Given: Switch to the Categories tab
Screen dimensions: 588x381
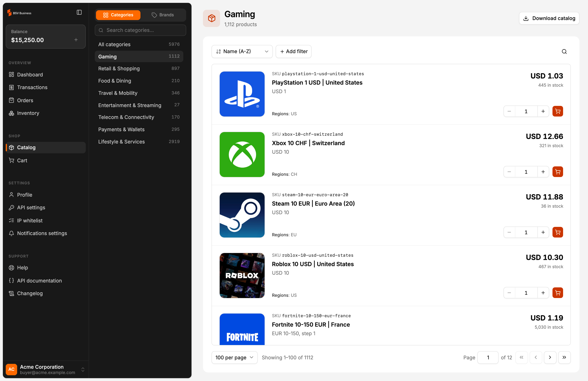Looking at the screenshot, I should (118, 15).
